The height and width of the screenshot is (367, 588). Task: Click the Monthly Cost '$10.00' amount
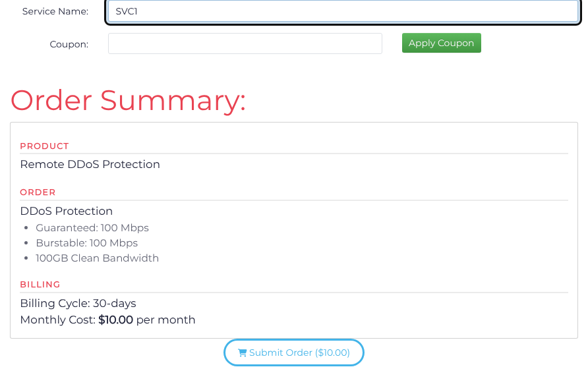[115, 320]
